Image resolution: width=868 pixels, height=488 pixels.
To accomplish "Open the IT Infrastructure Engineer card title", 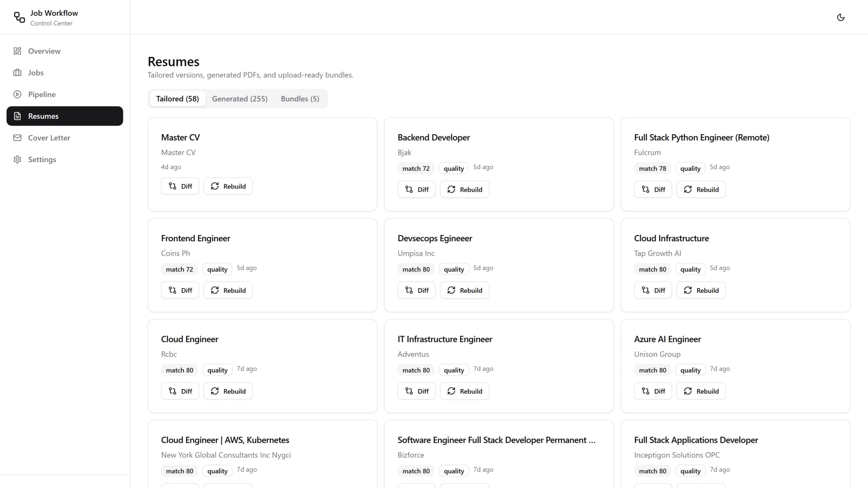I will [x=445, y=339].
